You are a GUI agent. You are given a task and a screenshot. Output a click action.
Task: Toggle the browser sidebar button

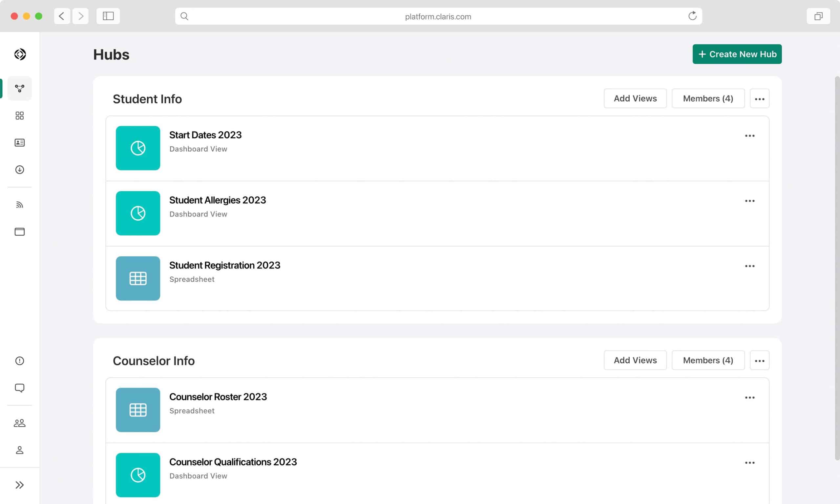[x=108, y=16]
